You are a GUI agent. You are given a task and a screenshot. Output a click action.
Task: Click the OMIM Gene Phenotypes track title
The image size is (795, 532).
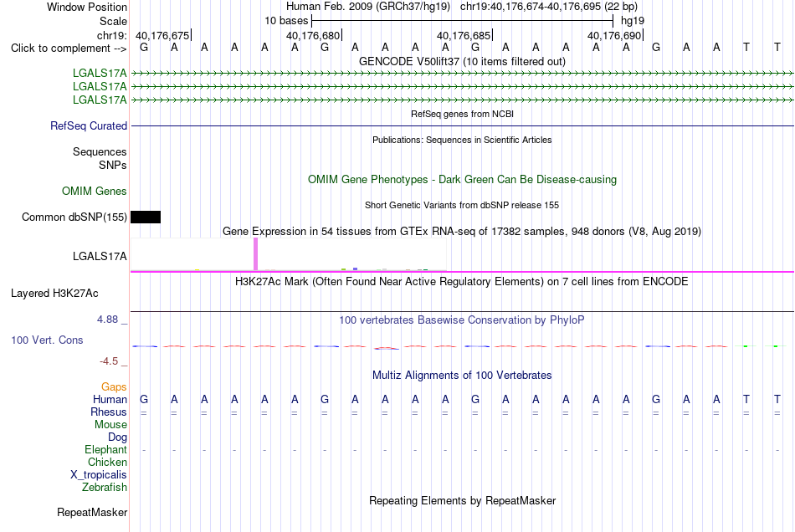pos(462,179)
